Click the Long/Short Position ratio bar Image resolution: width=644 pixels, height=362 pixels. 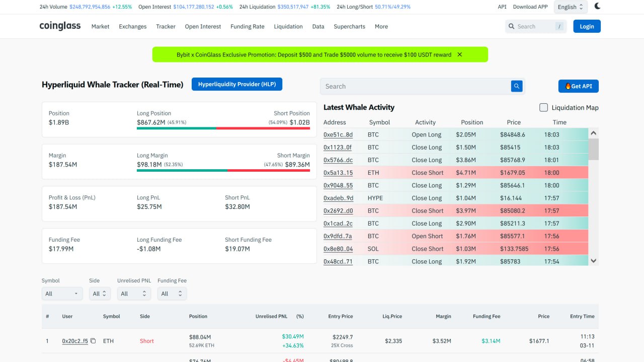coord(223,128)
